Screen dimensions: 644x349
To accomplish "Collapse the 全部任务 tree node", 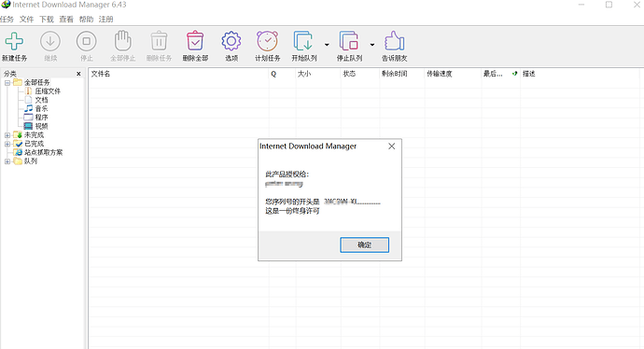I will coord(7,82).
